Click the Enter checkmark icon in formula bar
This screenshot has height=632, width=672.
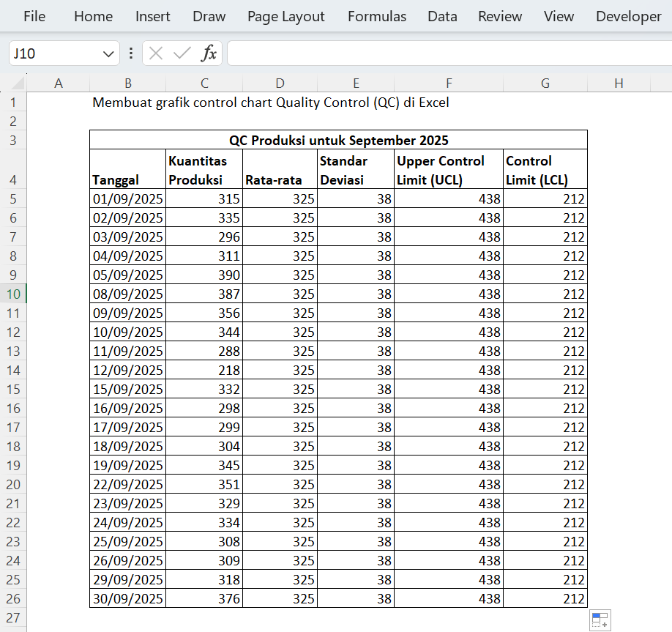click(x=182, y=53)
